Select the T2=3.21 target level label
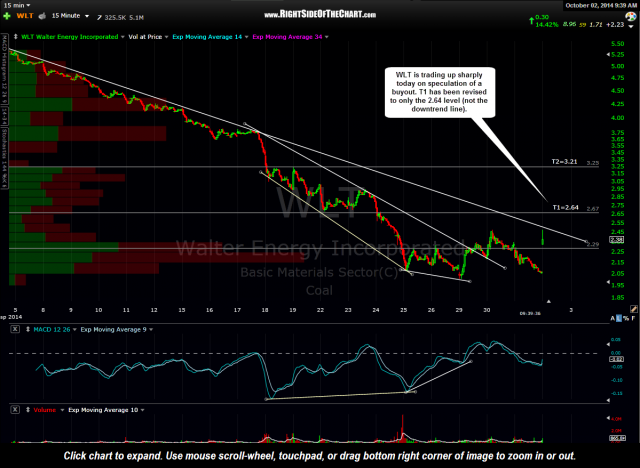Screen dimensions: 640x468 [x=566, y=161]
